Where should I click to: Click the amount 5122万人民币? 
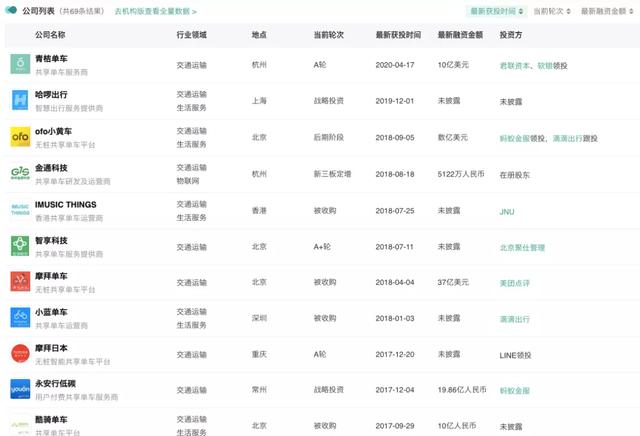pos(461,174)
